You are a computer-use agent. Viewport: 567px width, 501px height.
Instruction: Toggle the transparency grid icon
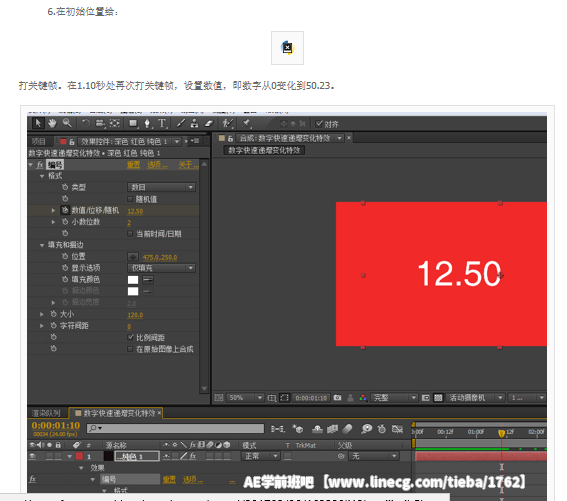click(x=438, y=398)
